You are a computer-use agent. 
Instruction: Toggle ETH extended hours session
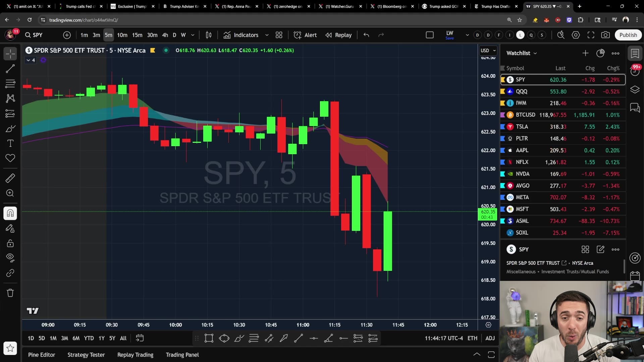[x=472, y=338]
